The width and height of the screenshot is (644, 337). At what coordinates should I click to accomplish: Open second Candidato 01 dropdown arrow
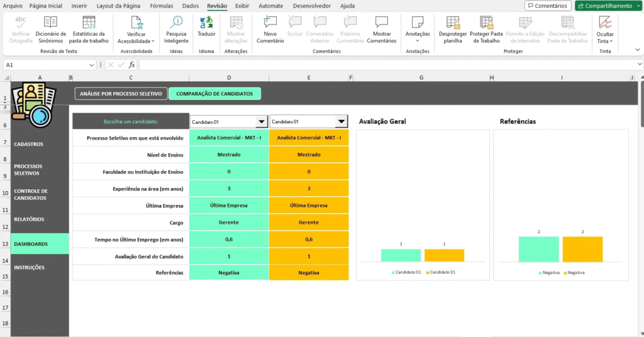[x=341, y=122]
